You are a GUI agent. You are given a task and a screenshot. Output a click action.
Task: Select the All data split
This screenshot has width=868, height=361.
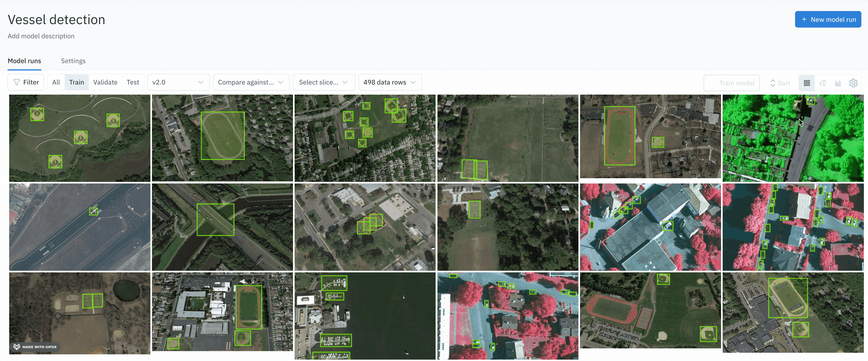pos(56,82)
